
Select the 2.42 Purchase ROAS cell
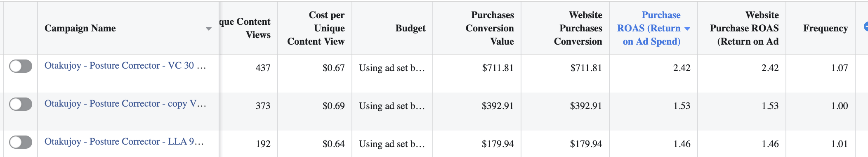(x=682, y=68)
